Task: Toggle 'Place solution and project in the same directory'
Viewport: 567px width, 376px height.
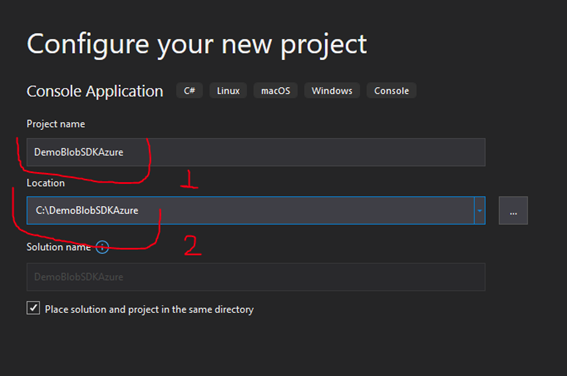Action: tap(33, 308)
